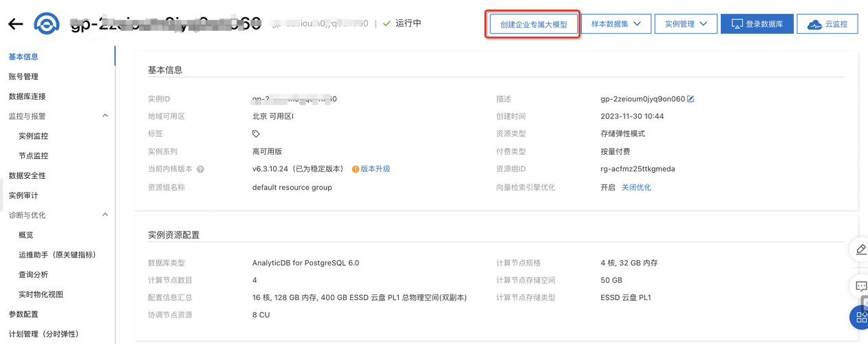868x344 pixels.
Task: Click the floating chat message icon
Action: pos(860,286)
